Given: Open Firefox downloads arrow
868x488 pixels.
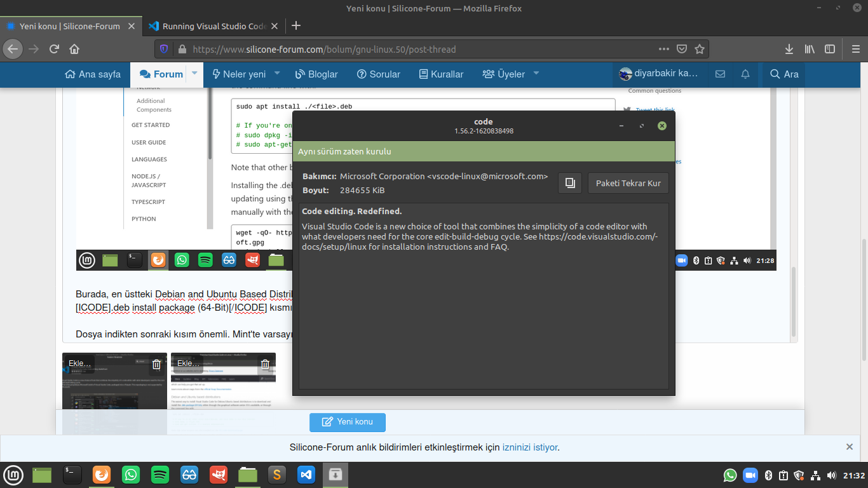Looking at the screenshot, I should (789, 49).
